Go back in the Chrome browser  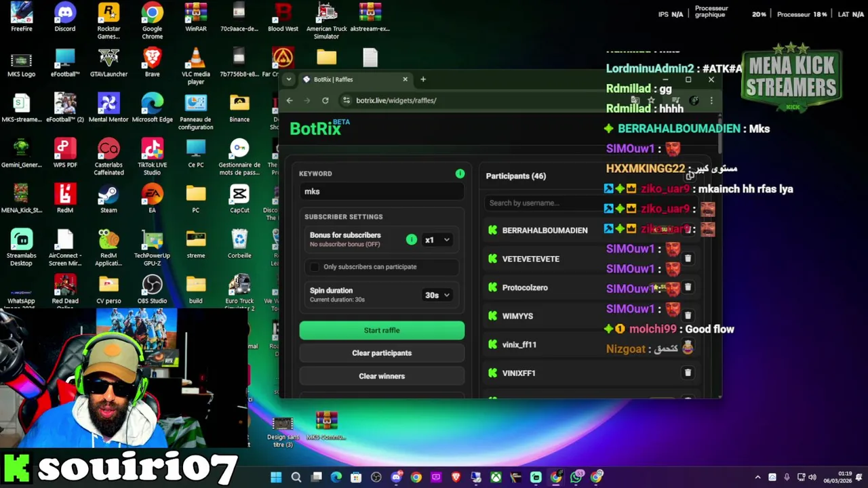coord(290,100)
